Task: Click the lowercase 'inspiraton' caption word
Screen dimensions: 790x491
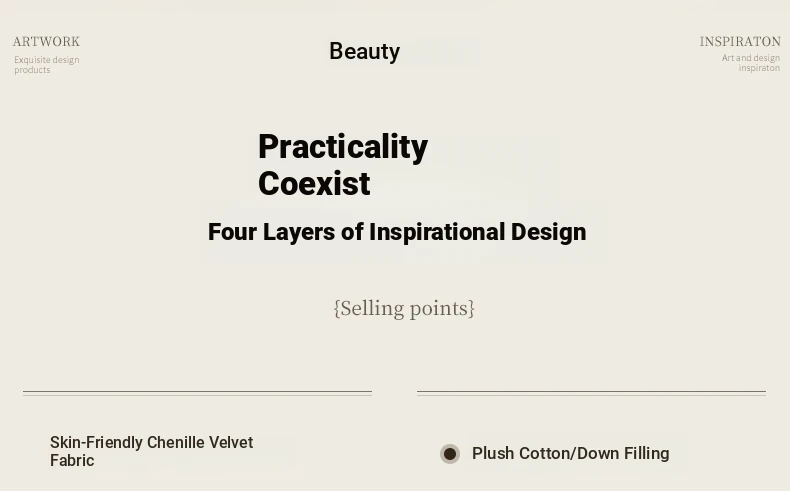Action: [x=759, y=68]
